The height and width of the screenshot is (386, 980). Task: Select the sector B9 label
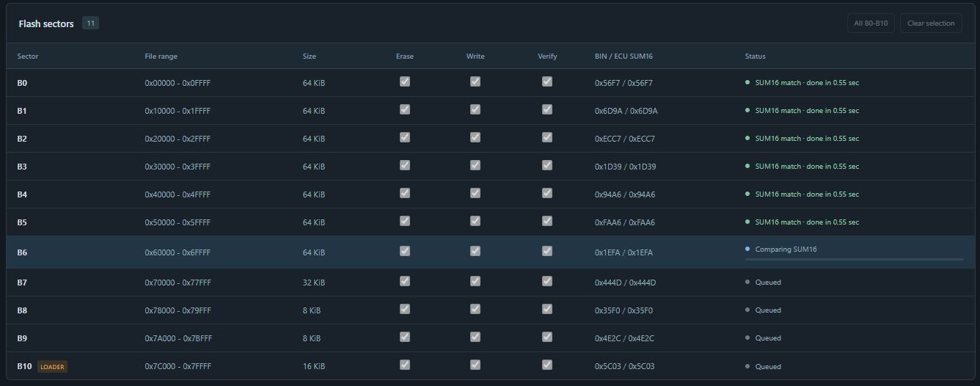click(22, 338)
